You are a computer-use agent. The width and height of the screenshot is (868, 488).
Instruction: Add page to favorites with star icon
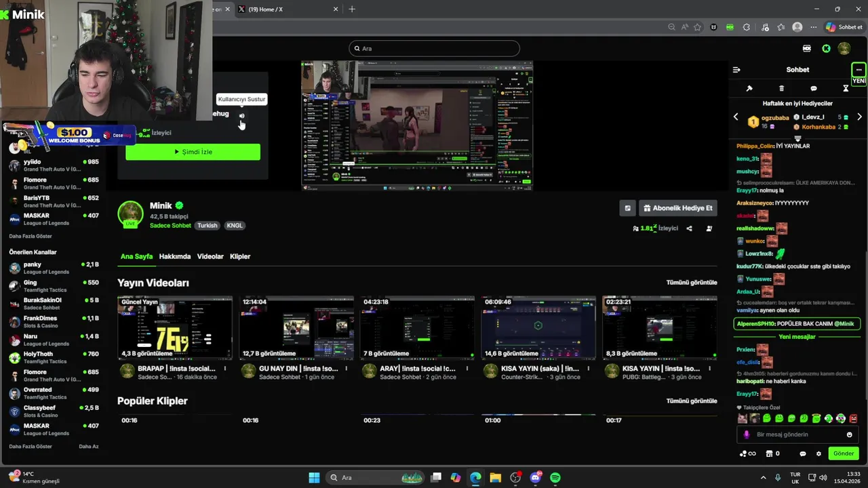point(697,27)
